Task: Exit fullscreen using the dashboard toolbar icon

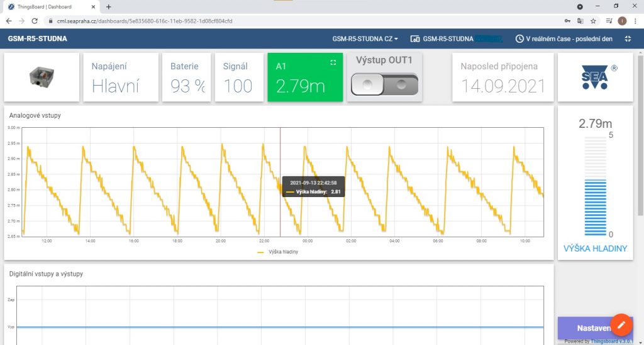Action: 628,38
